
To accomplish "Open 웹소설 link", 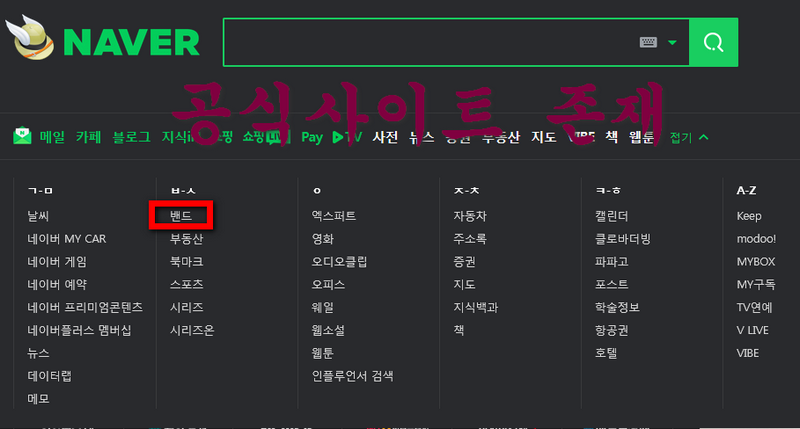I will click(x=329, y=330).
